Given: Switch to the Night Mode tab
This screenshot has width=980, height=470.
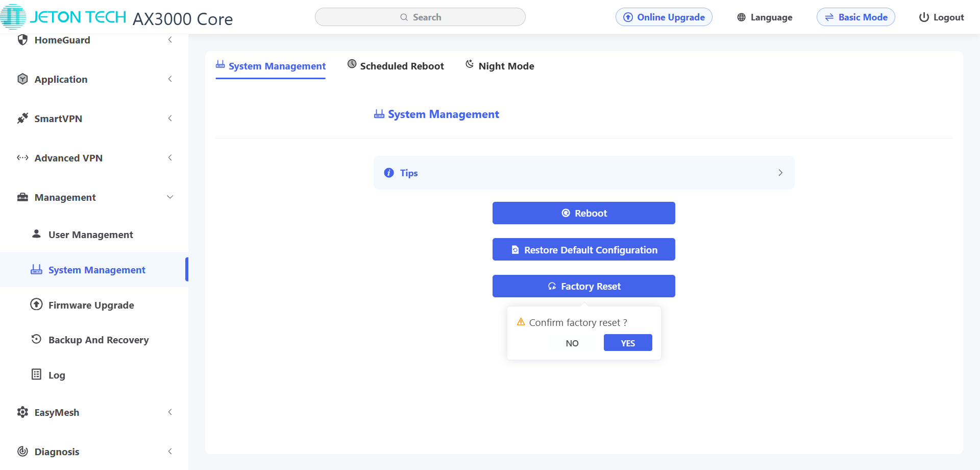Looking at the screenshot, I should [x=500, y=66].
